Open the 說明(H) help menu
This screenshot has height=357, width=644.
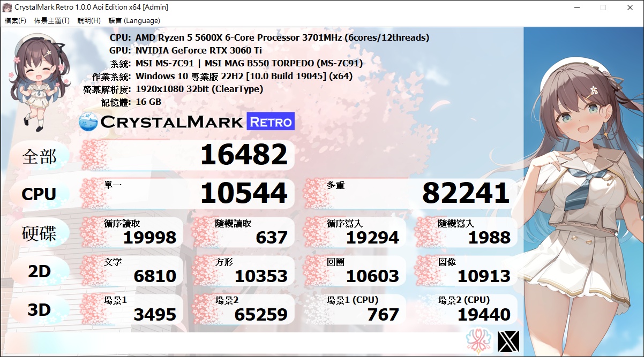88,20
